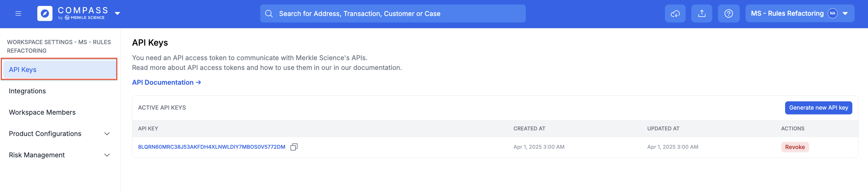Expand the Risk Management section
Screen dimensions: 868x192
pyautogui.click(x=59, y=155)
